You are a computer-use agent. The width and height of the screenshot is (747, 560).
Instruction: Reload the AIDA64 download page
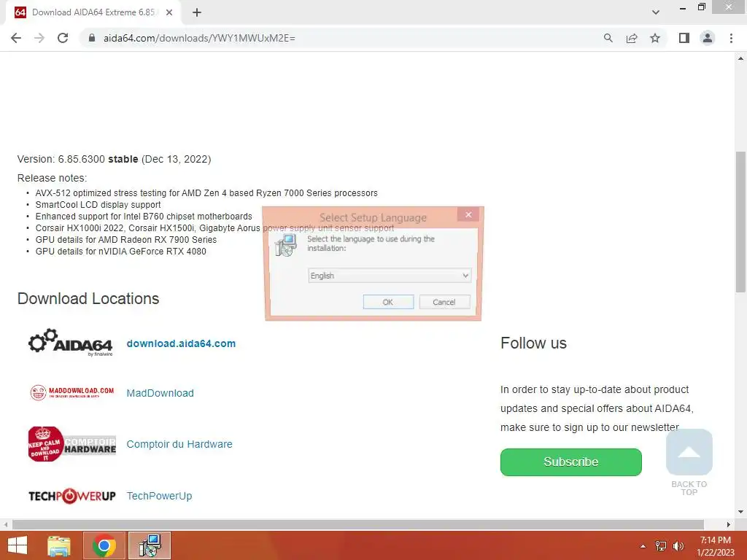click(x=63, y=38)
